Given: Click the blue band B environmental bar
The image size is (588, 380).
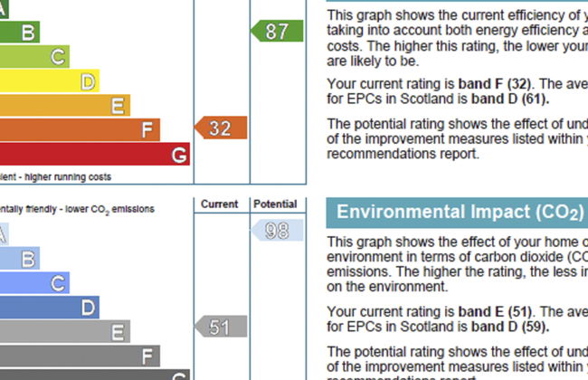Looking at the screenshot, I should click(18, 259).
